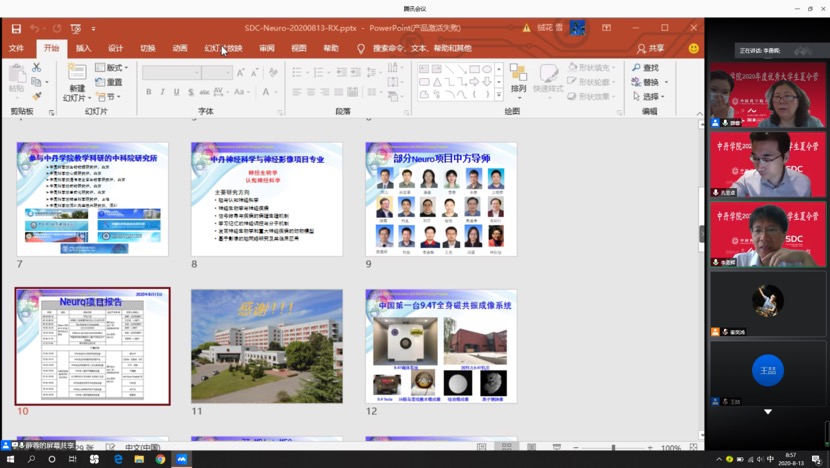The image size is (830, 468).
Task: Toggle text Shadow (S) formatting
Action: click(191, 92)
